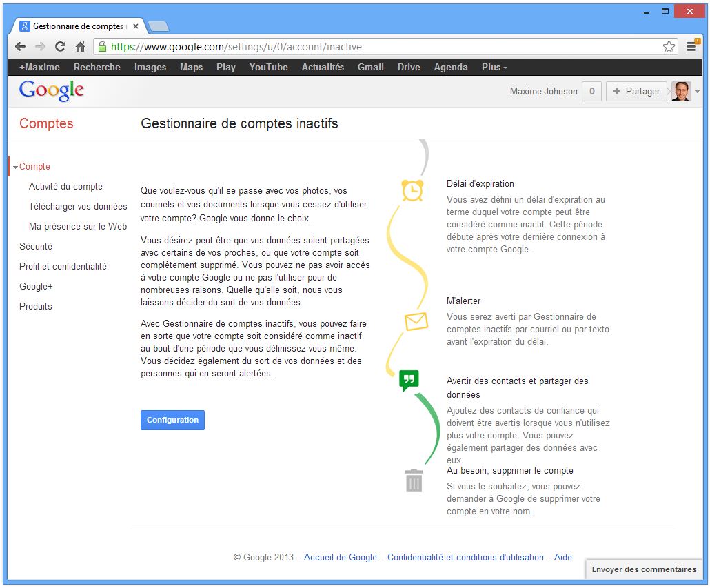Click the URL address bar
Image resolution: width=710 pixels, height=588 pixels.
coord(379,47)
